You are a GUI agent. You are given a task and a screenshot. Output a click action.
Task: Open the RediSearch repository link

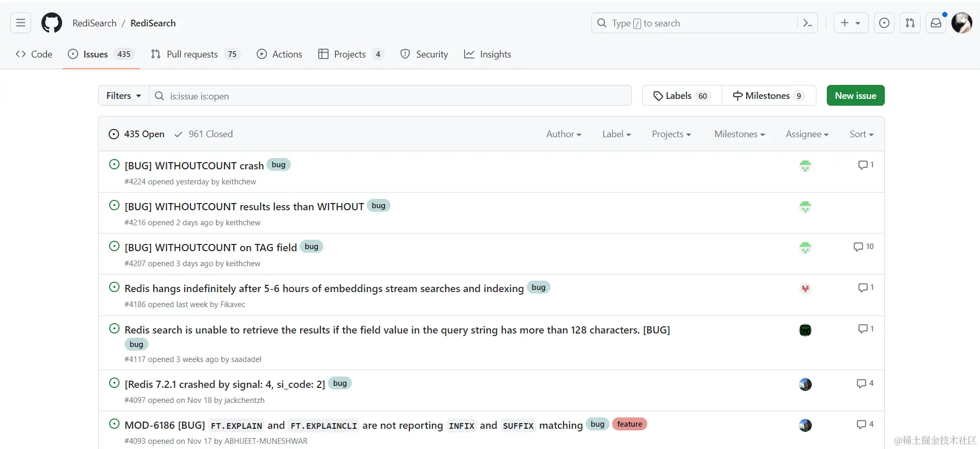point(153,23)
